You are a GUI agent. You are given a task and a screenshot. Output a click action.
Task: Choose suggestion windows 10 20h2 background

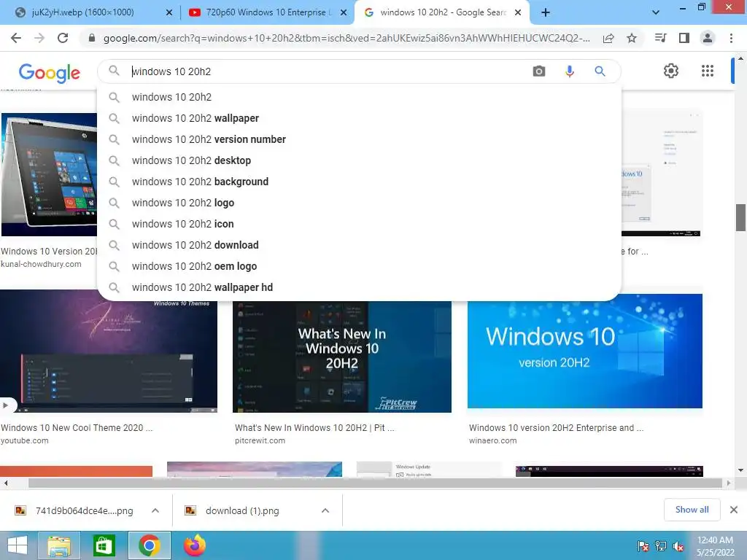pos(359,182)
